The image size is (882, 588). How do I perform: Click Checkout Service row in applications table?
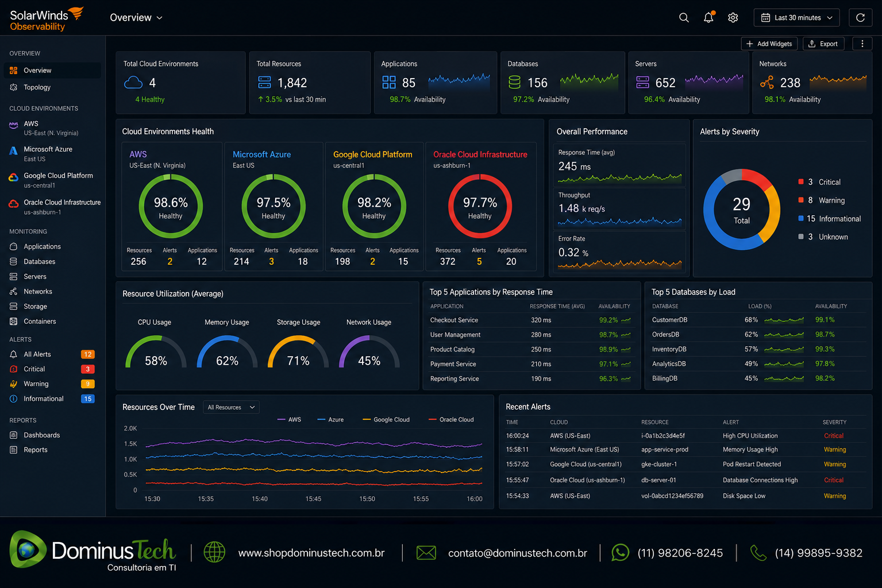click(x=531, y=320)
